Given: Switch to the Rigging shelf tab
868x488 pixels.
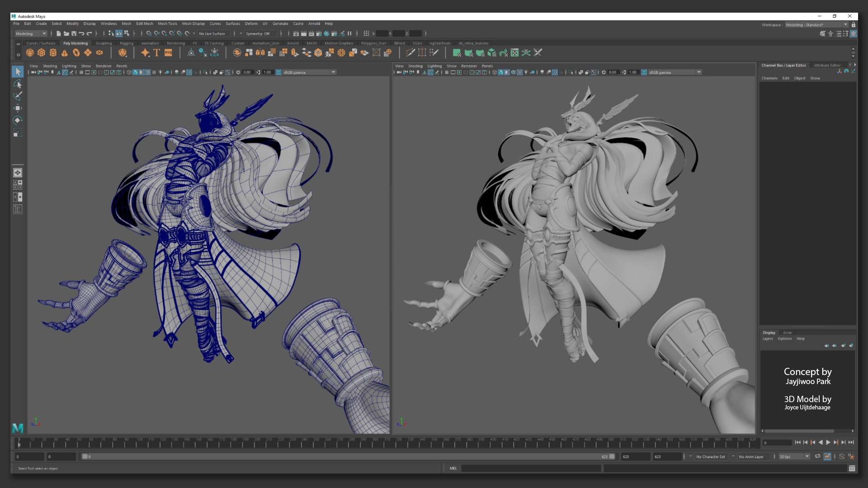Looking at the screenshot, I should click(x=127, y=43).
